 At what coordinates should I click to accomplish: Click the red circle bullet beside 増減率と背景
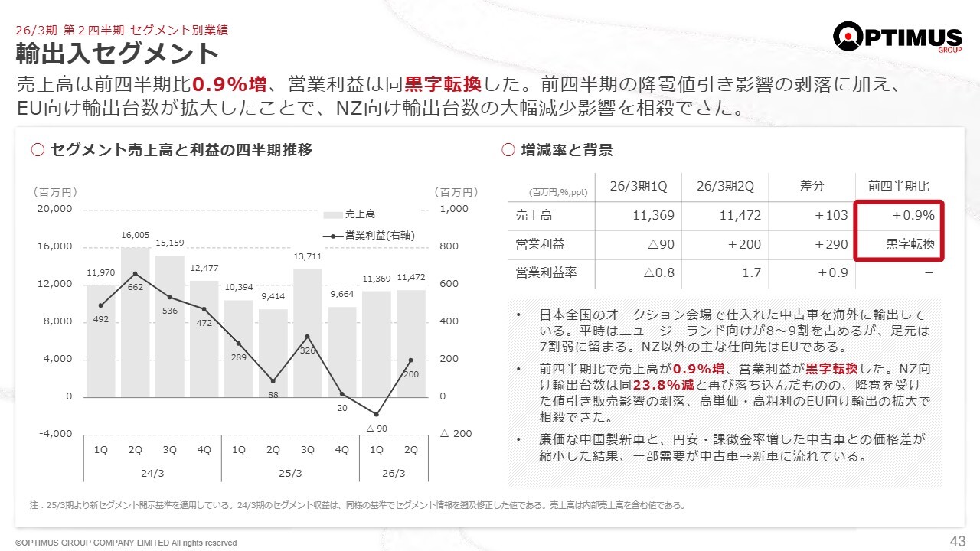click(508, 150)
